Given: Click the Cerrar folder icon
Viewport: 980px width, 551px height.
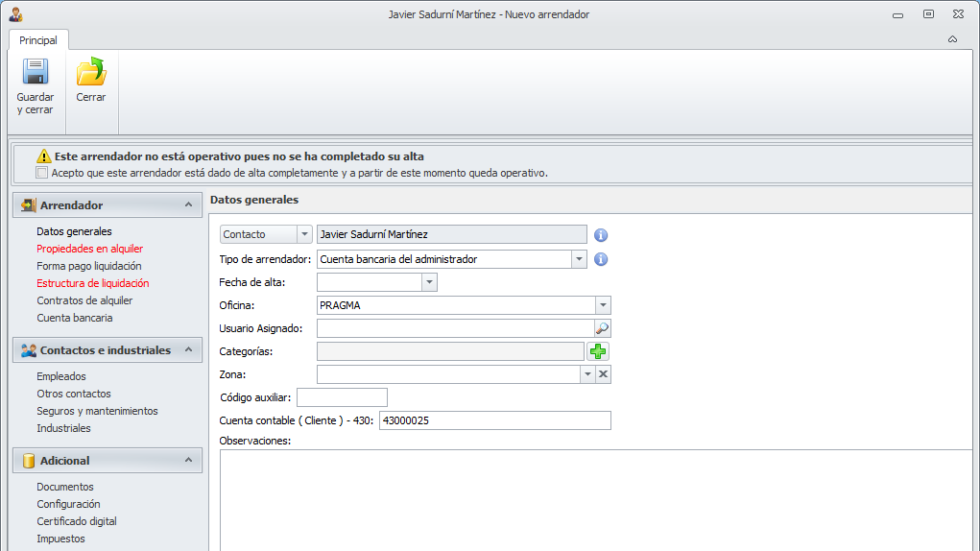Looking at the screenshot, I should pyautogui.click(x=91, y=72).
